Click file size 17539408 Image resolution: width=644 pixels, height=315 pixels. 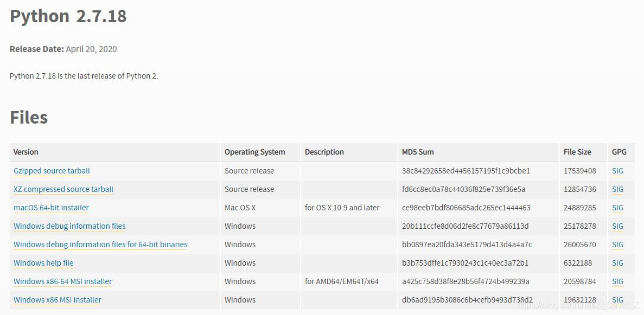[x=580, y=171]
